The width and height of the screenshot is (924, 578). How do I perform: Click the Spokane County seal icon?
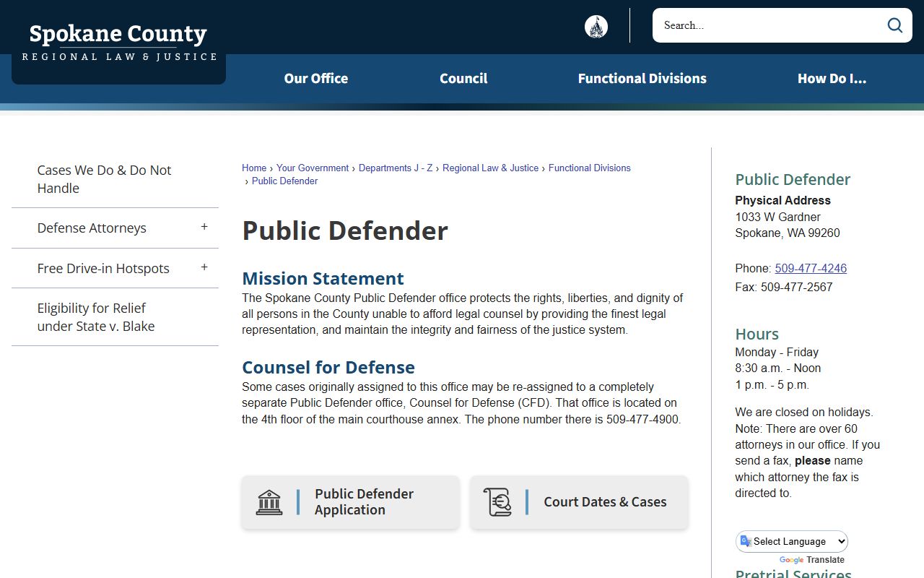[596, 27]
